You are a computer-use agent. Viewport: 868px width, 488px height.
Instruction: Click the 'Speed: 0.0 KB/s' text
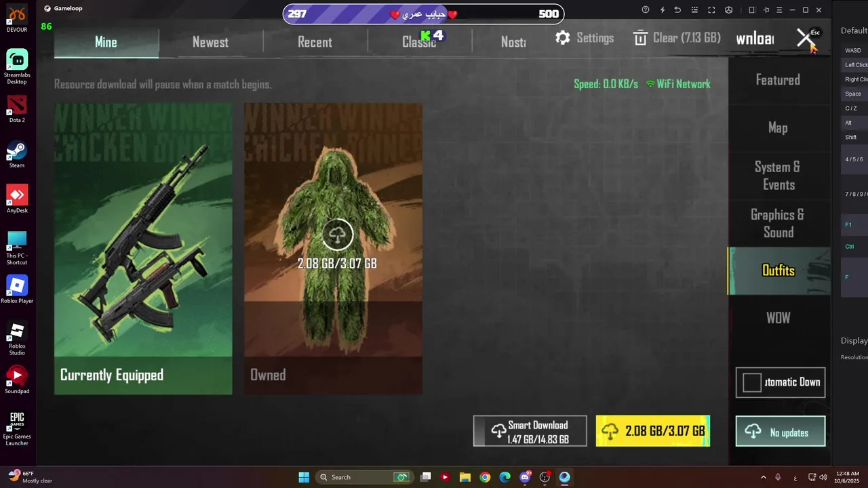(x=606, y=84)
